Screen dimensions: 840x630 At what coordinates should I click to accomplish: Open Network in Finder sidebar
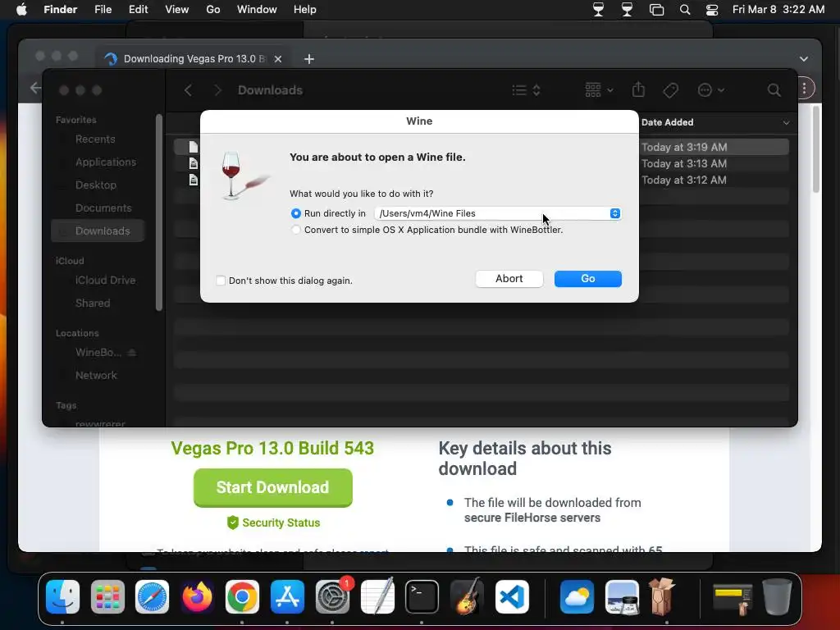tap(96, 376)
